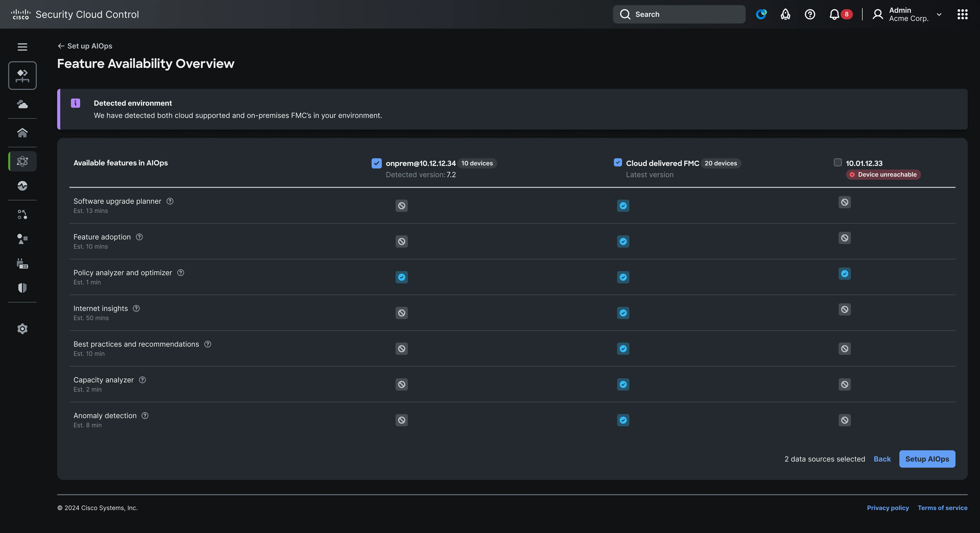
Task: Click the Detected version: 7.2 text
Action: (420, 175)
